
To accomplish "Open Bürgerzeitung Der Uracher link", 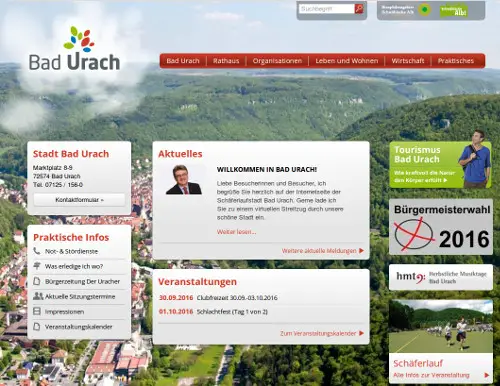I will pos(82,281).
